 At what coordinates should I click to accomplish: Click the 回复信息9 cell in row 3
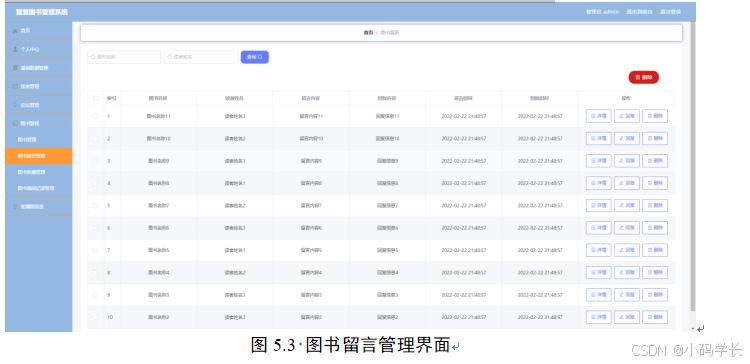tap(387, 161)
